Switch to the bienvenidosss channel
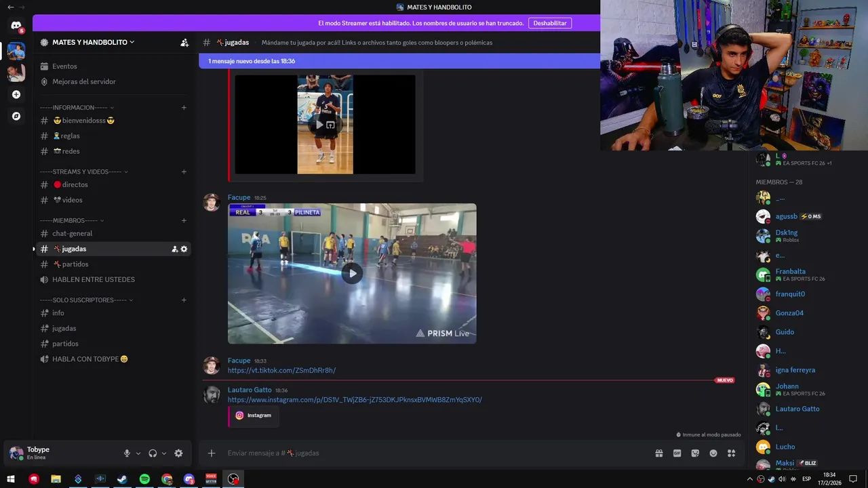Viewport: 868px width, 488px height. [113, 121]
